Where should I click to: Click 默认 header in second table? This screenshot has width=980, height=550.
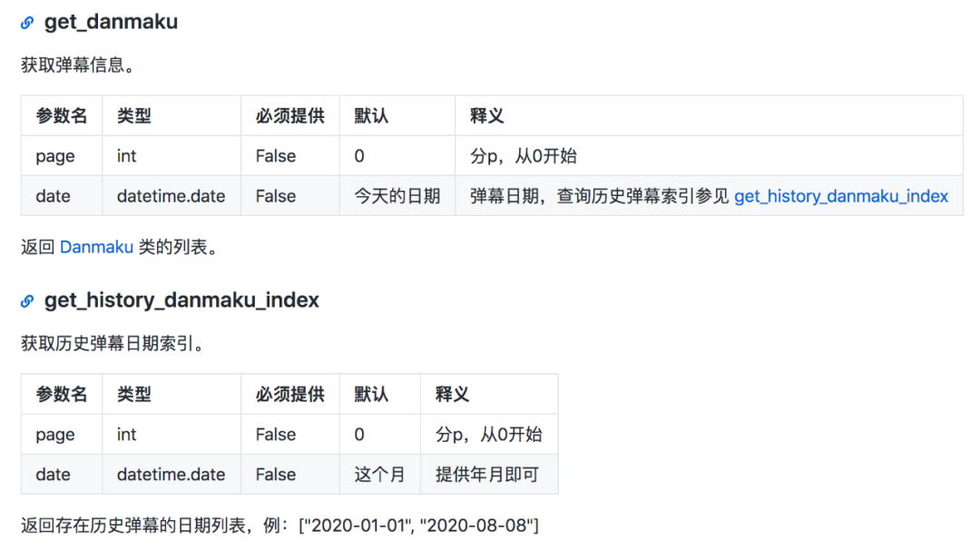(x=371, y=394)
